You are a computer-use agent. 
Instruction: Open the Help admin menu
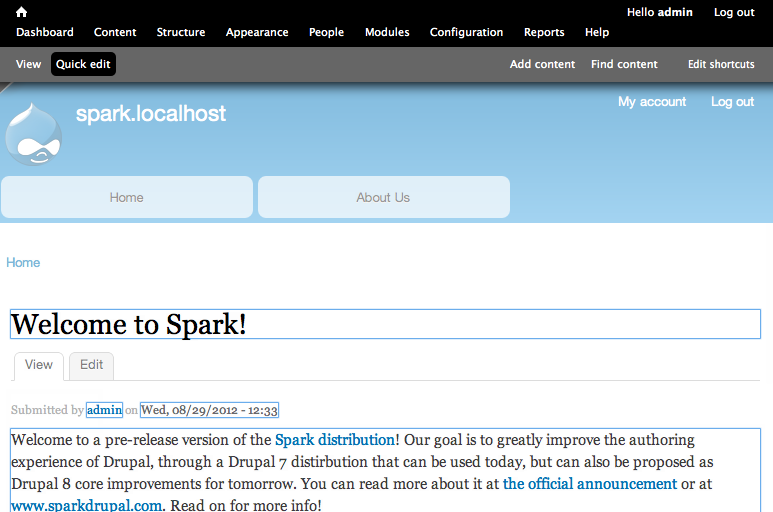tap(597, 32)
